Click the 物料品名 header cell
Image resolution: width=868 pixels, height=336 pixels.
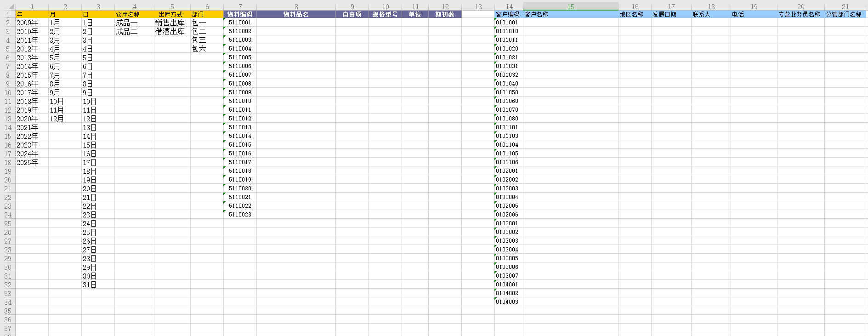point(296,14)
